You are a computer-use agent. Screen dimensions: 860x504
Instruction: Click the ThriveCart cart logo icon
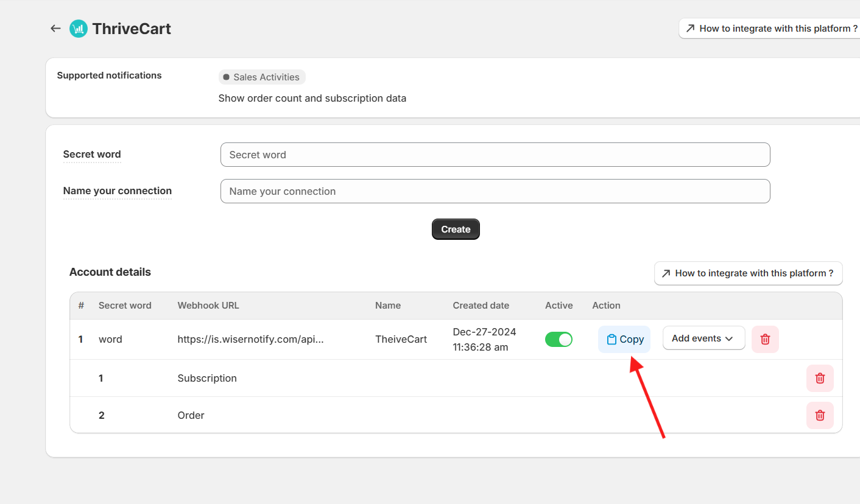pyautogui.click(x=79, y=29)
